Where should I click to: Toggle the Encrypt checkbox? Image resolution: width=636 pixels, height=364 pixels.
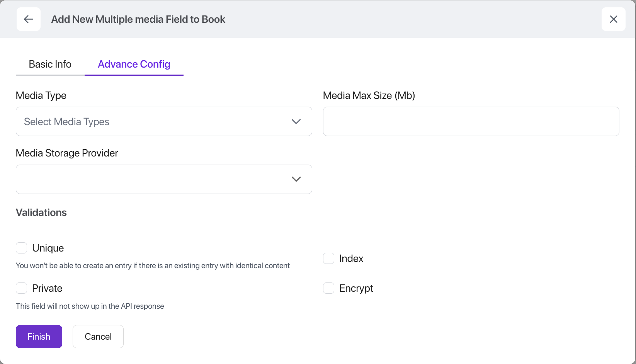328,288
